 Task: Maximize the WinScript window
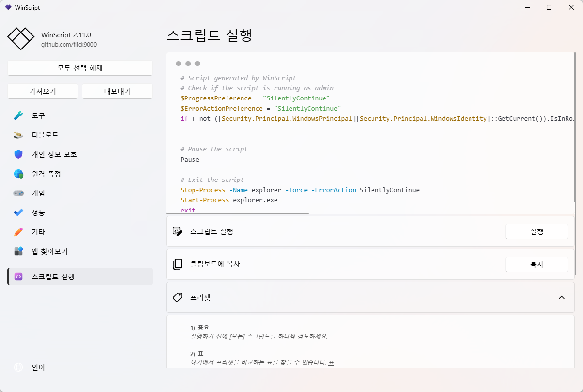pos(549,7)
